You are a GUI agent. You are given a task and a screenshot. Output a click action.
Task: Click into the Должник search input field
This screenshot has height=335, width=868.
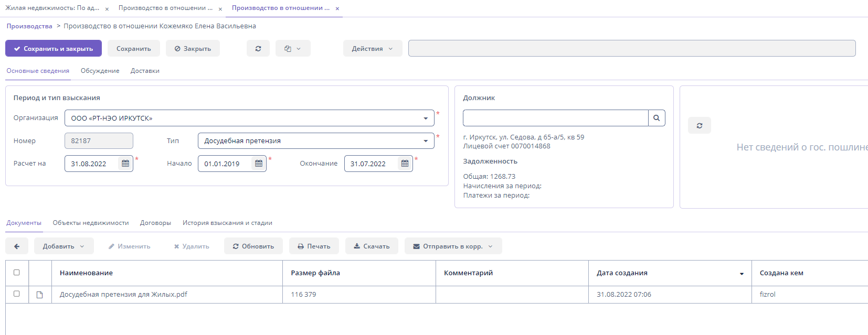coord(555,118)
